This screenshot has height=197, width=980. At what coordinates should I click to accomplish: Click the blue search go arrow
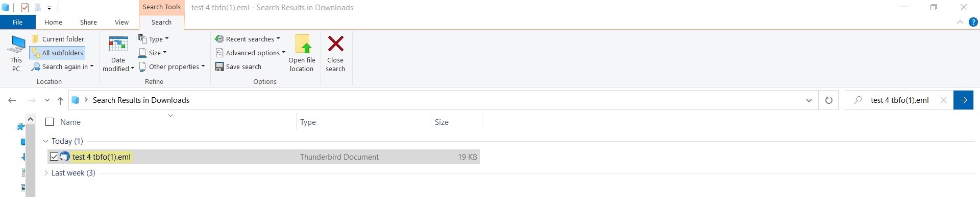(x=963, y=100)
